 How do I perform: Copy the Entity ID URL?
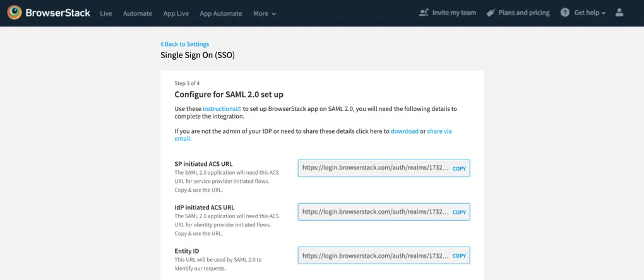[459, 256]
